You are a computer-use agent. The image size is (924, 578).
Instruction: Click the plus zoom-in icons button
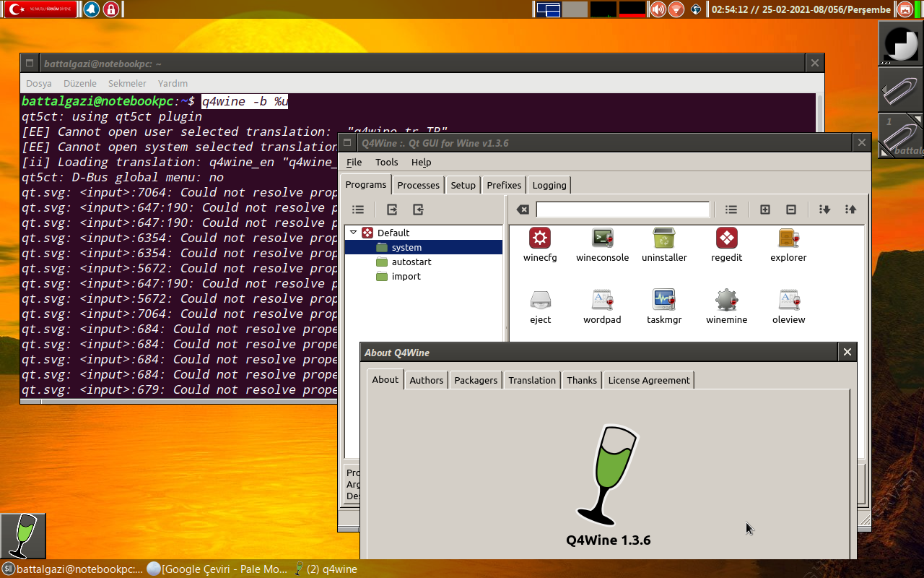[765, 210]
